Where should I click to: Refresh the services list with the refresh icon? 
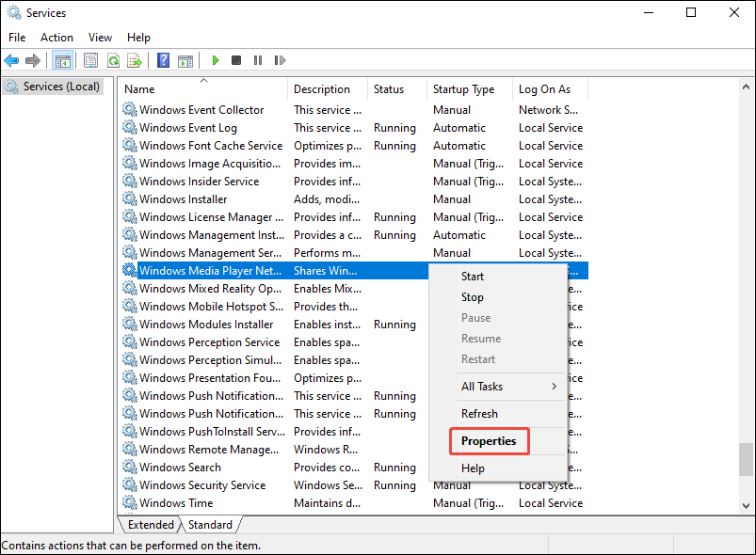tap(112, 60)
